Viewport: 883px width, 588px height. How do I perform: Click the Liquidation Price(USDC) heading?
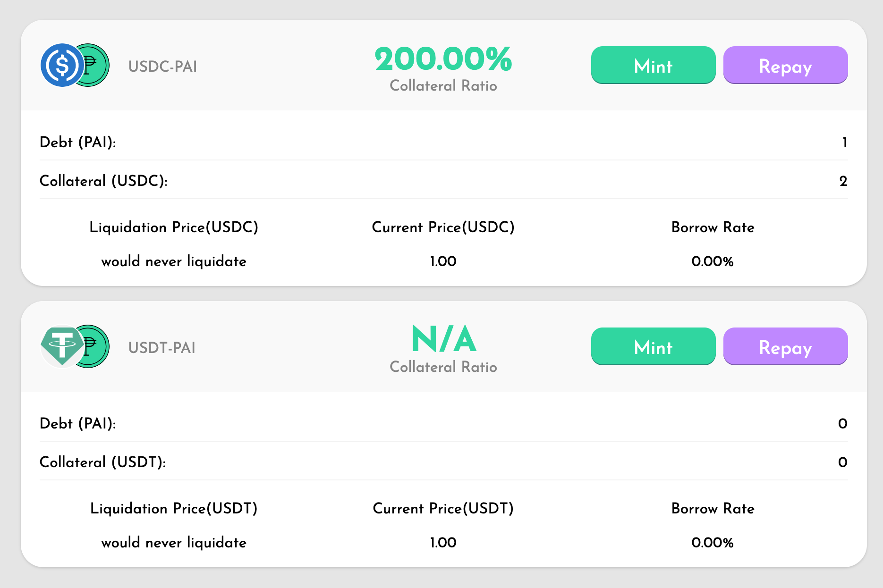[x=174, y=227]
